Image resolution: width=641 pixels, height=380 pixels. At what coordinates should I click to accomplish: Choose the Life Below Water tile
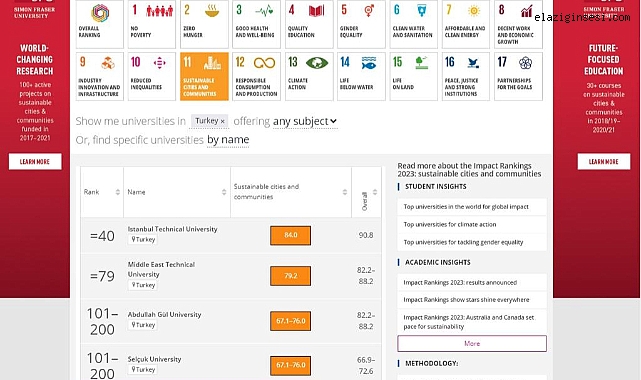coord(361,76)
